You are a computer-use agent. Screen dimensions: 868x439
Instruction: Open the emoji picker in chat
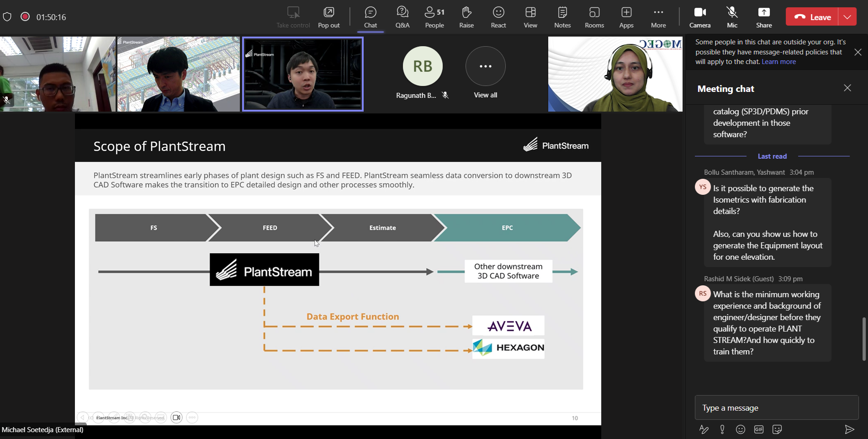point(741,429)
